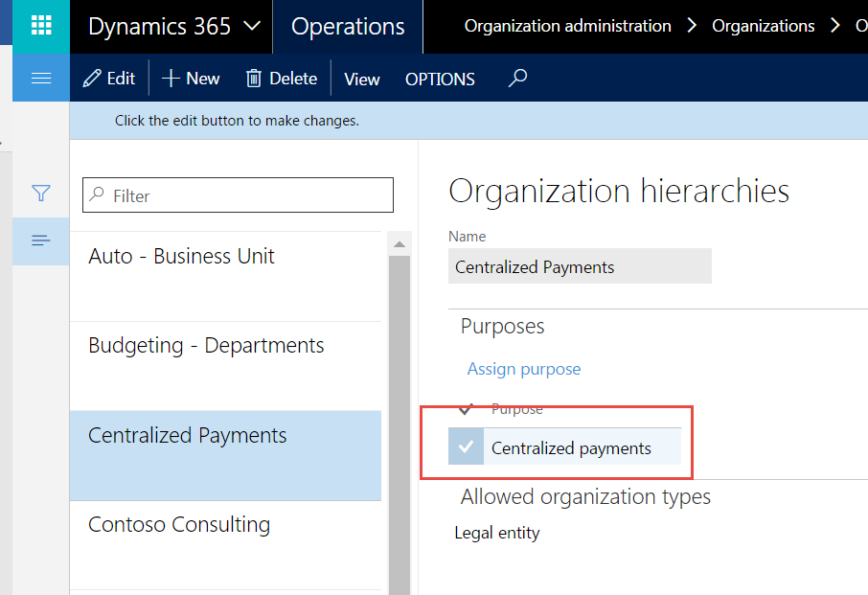
Task: Show the filter pane funnel icon
Action: tap(41, 194)
